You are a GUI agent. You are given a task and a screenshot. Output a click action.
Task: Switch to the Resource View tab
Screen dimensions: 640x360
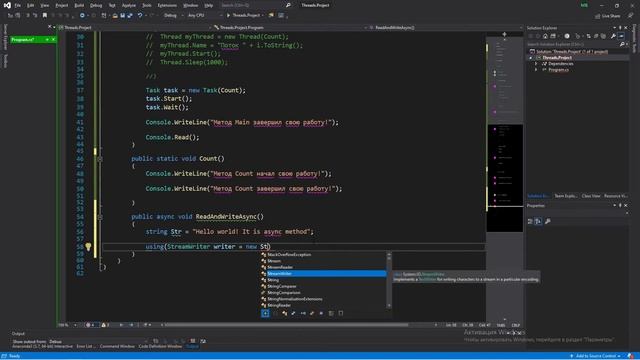pos(616,196)
